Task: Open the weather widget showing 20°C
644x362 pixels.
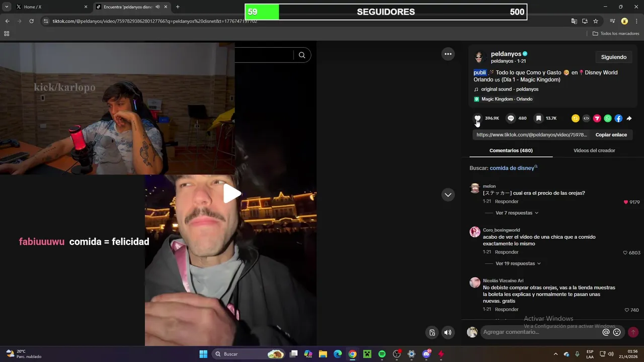Action: tap(23, 354)
